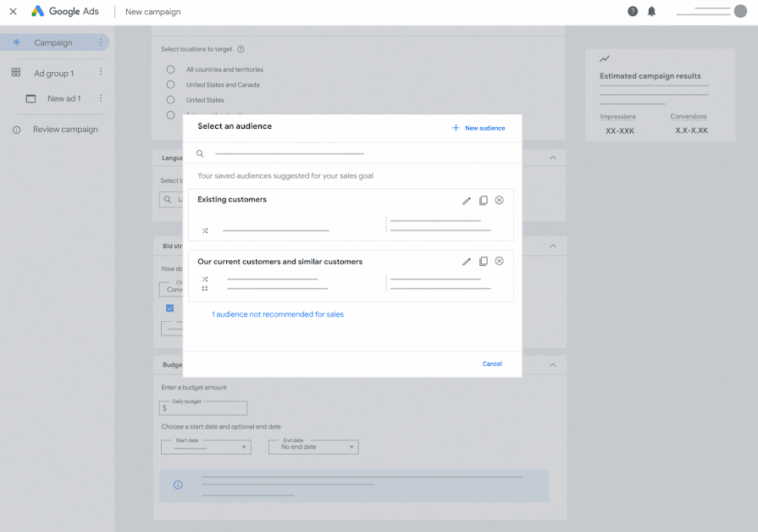Click the Conversions label
Screen dimensions: 758x532
tap(689, 117)
